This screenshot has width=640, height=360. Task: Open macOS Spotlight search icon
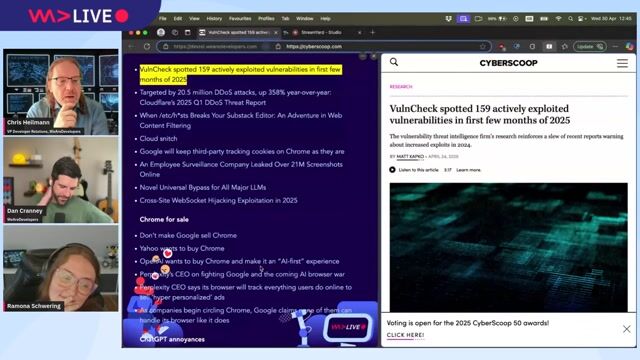pyautogui.click(x=570, y=19)
